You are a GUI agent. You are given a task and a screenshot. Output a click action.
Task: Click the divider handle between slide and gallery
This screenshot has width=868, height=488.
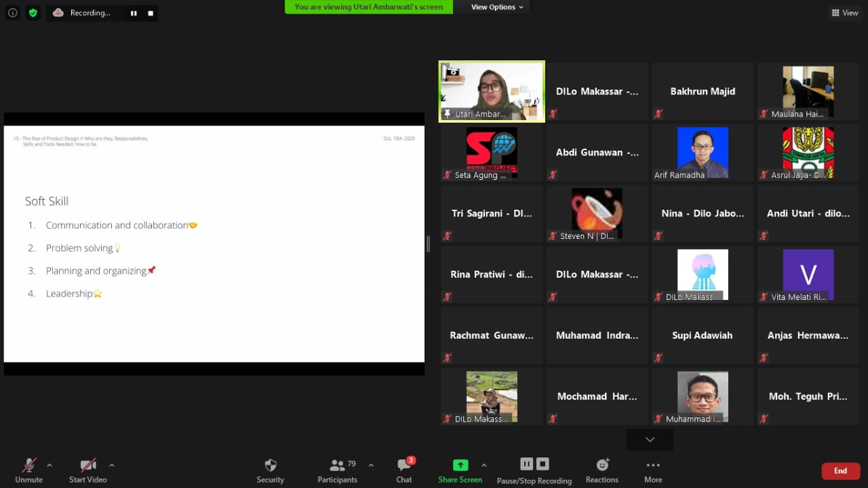pyautogui.click(x=428, y=244)
